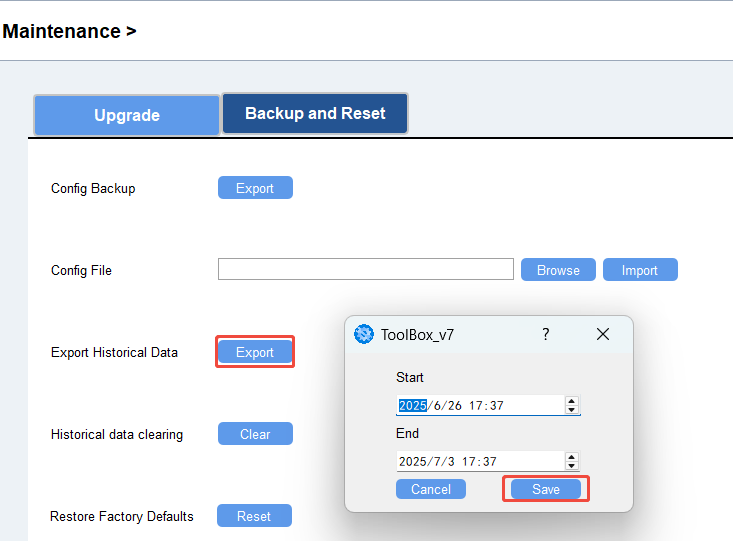This screenshot has height=541, width=733.
Task: Increment the End date using up arrow
Action: [x=572, y=457]
